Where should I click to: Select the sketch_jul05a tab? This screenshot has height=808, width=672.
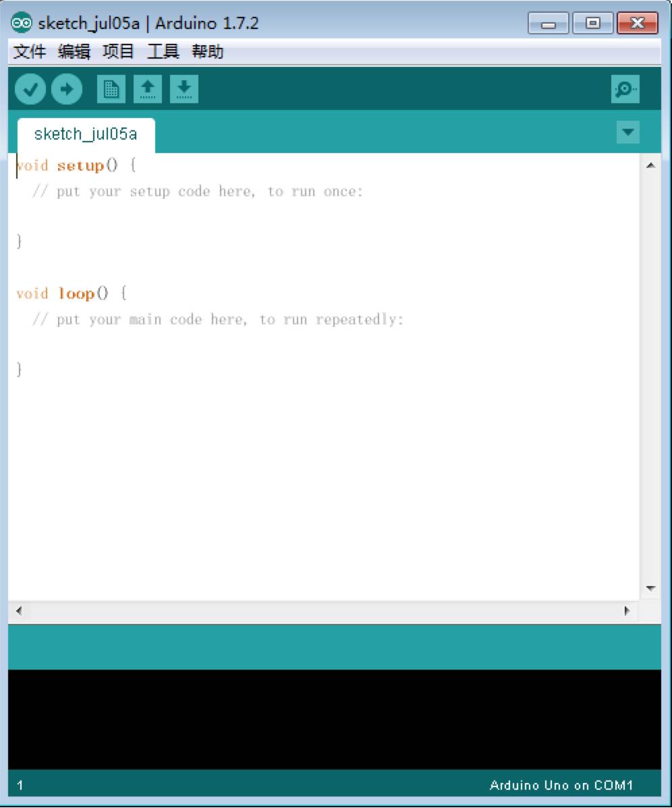coord(86,134)
